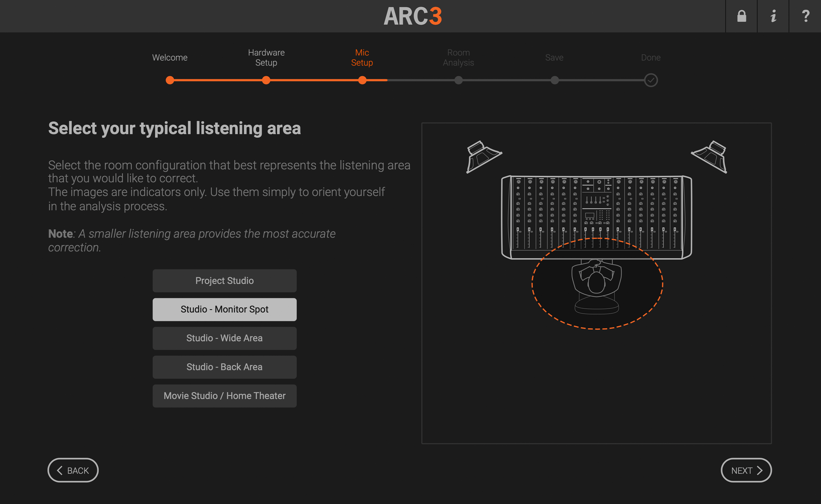The height and width of the screenshot is (504, 821).
Task: Click the orange ARC3 logo
Action: click(413, 16)
